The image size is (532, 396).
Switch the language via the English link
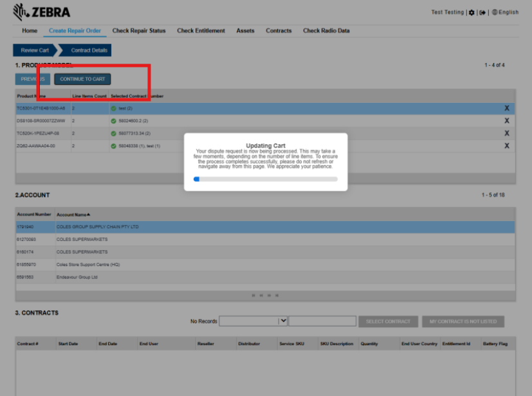click(509, 12)
